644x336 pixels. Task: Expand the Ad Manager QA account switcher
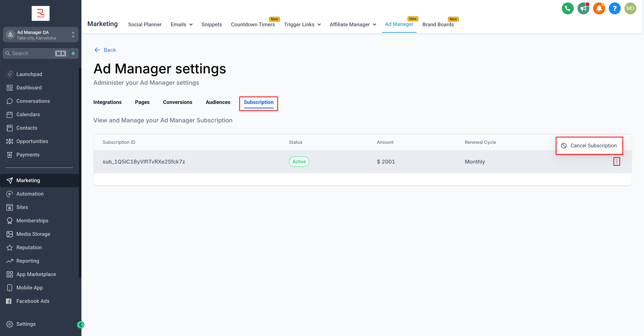(x=40, y=35)
